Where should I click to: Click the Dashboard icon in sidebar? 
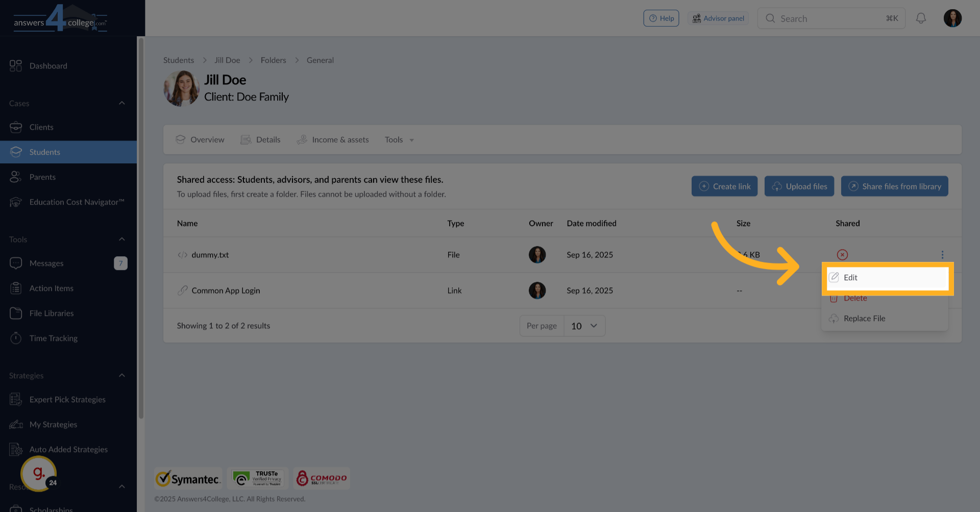coord(16,66)
